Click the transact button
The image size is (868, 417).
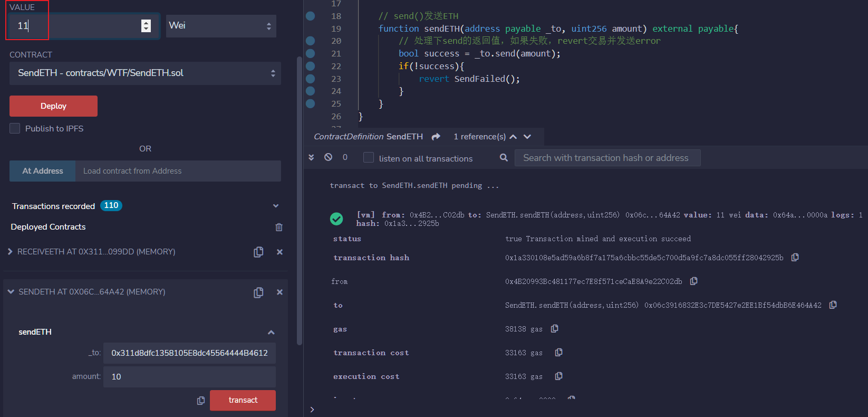[x=243, y=400]
